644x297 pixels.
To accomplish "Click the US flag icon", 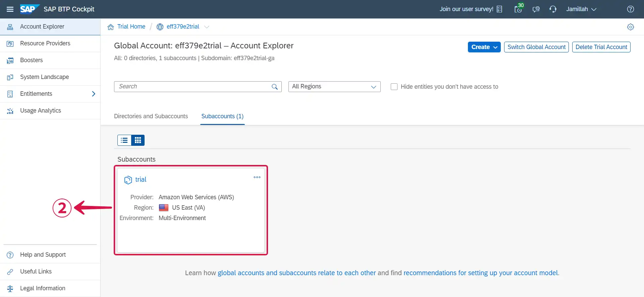I will [164, 208].
